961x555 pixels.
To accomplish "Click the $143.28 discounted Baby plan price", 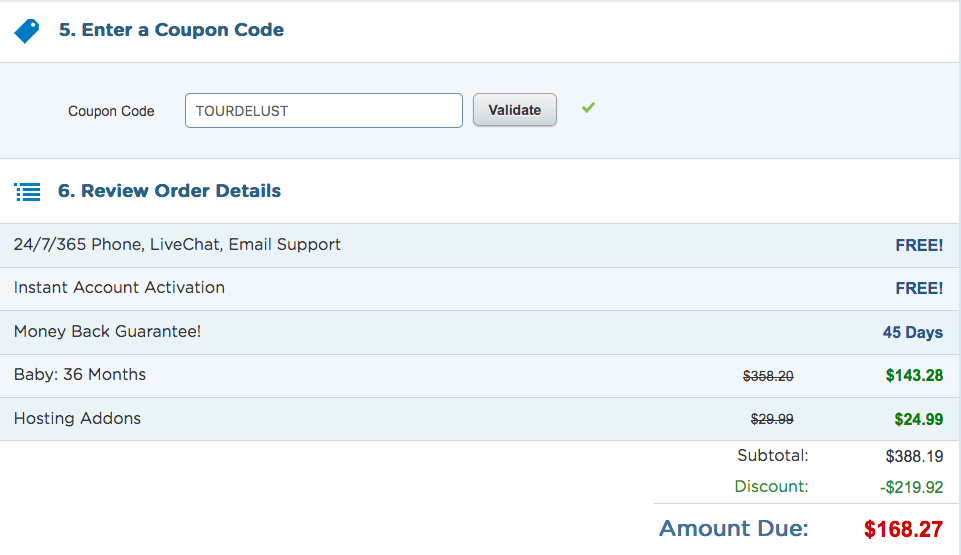I will tap(913, 376).
